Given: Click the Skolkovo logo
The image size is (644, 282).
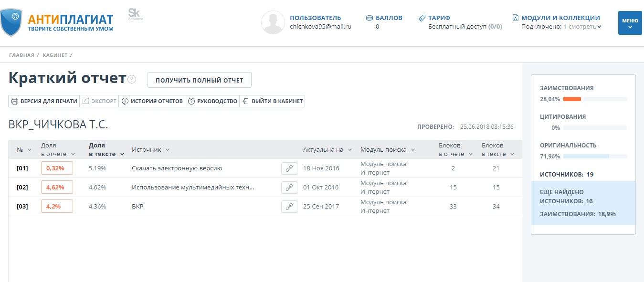Looking at the screenshot, I should [135, 14].
